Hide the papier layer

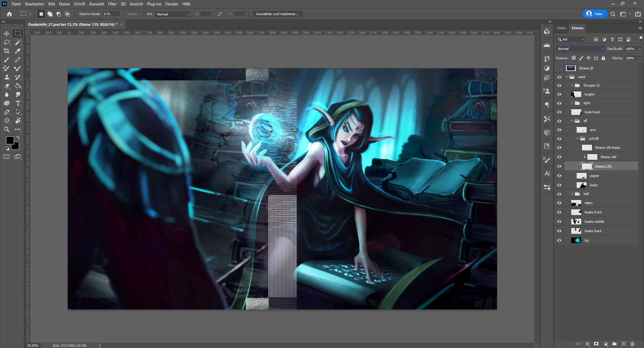tap(559, 176)
